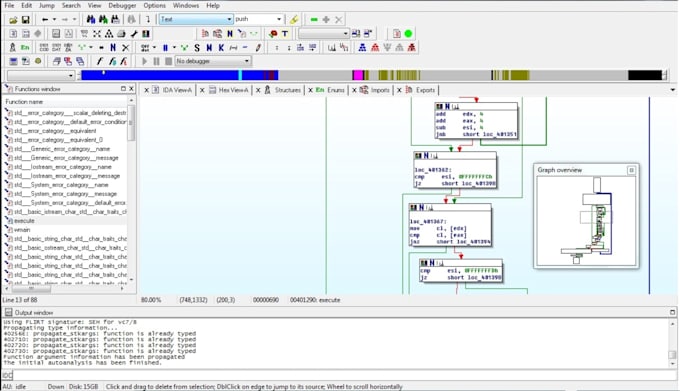Open the Jump menu

coord(47,5)
